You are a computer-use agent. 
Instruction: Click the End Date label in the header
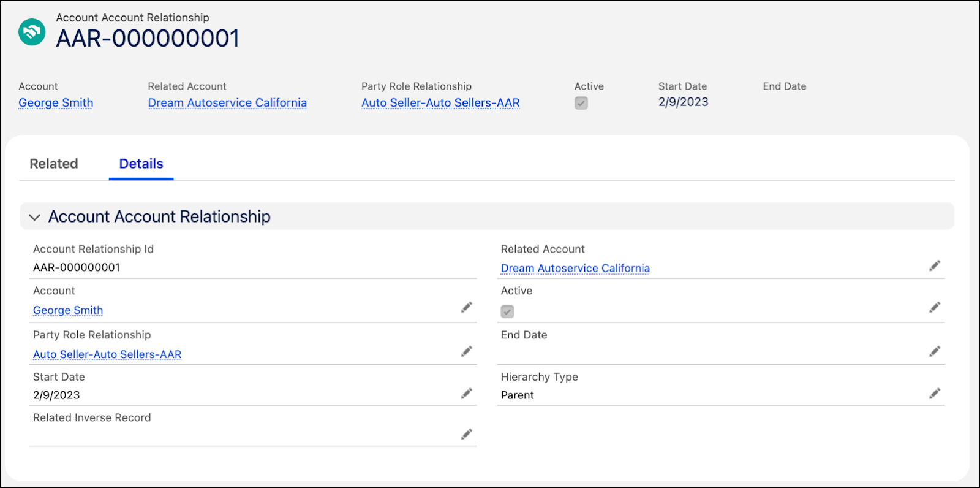785,86
